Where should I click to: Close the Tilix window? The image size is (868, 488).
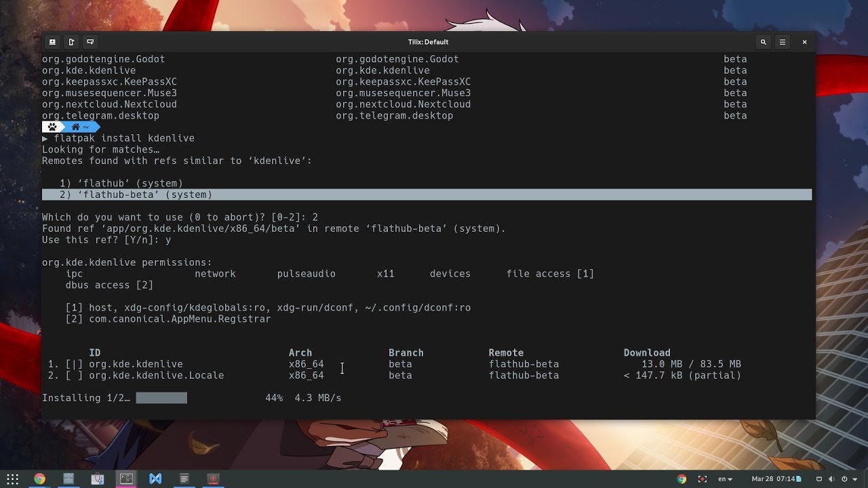pos(804,42)
